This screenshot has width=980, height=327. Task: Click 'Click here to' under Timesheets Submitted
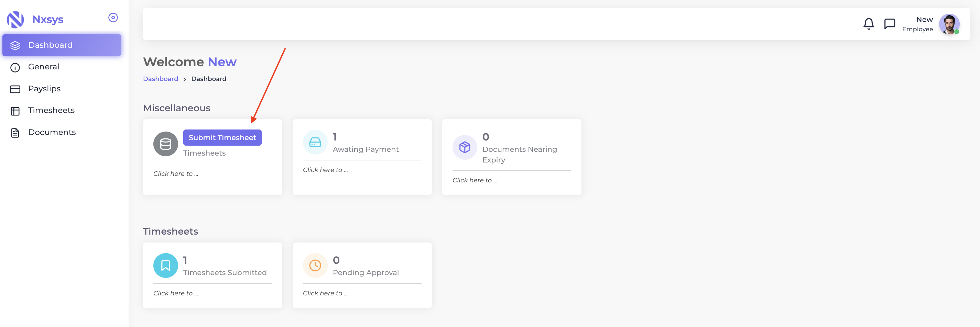176,293
